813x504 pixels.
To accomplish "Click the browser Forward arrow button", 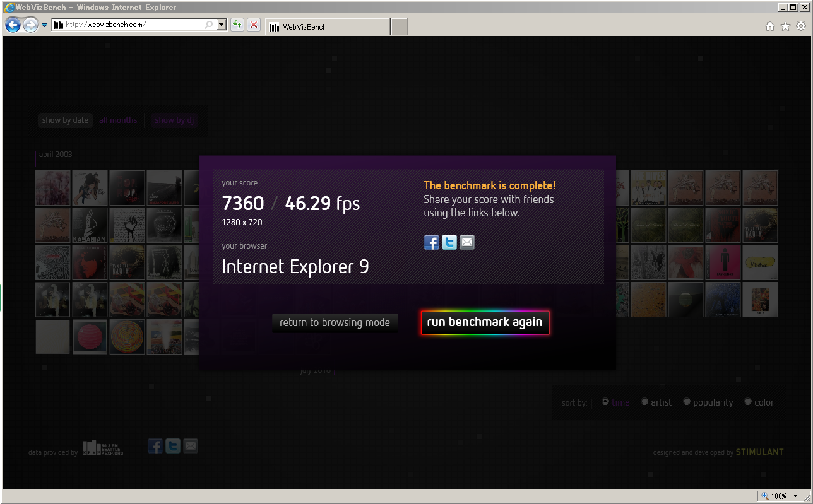I will pyautogui.click(x=30, y=25).
